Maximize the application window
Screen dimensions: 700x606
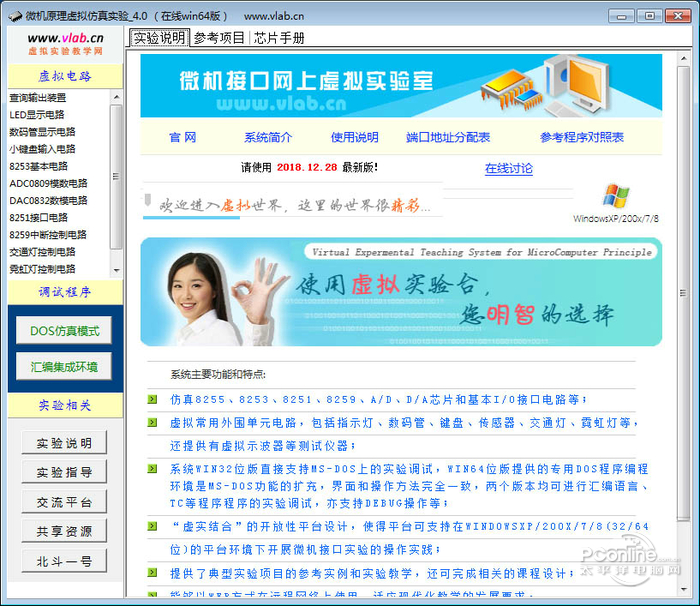650,16
